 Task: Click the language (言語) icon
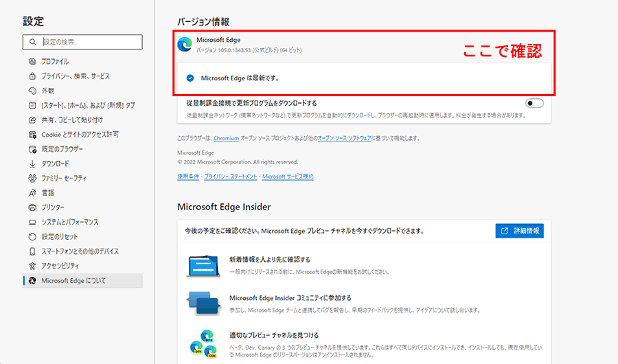pyautogui.click(x=32, y=193)
